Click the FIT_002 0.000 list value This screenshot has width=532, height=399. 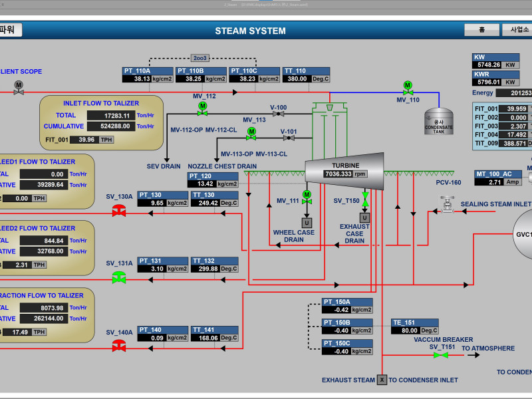point(513,118)
